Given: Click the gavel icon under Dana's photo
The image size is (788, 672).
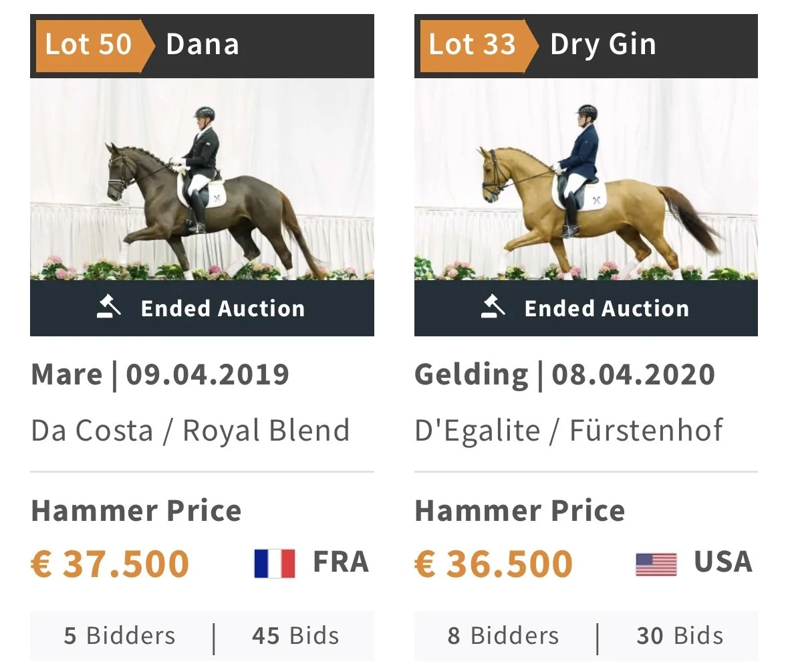Looking at the screenshot, I should pos(108,307).
